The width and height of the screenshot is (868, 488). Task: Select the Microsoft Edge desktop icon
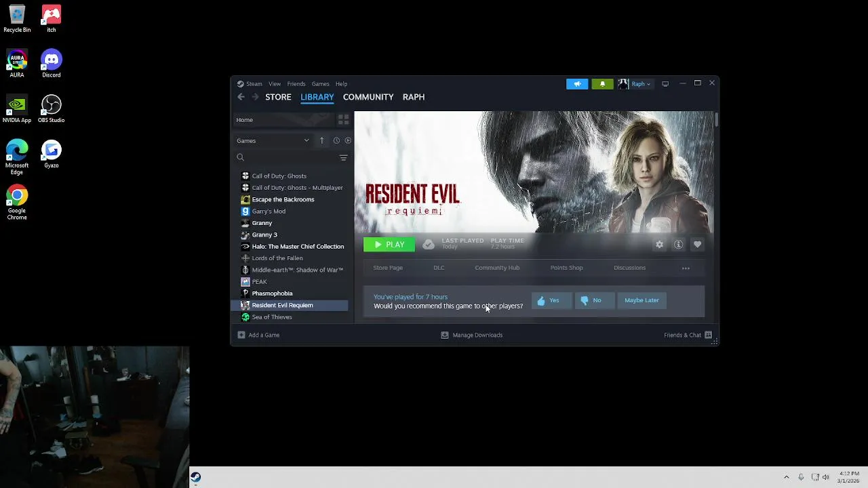pyautogui.click(x=17, y=157)
